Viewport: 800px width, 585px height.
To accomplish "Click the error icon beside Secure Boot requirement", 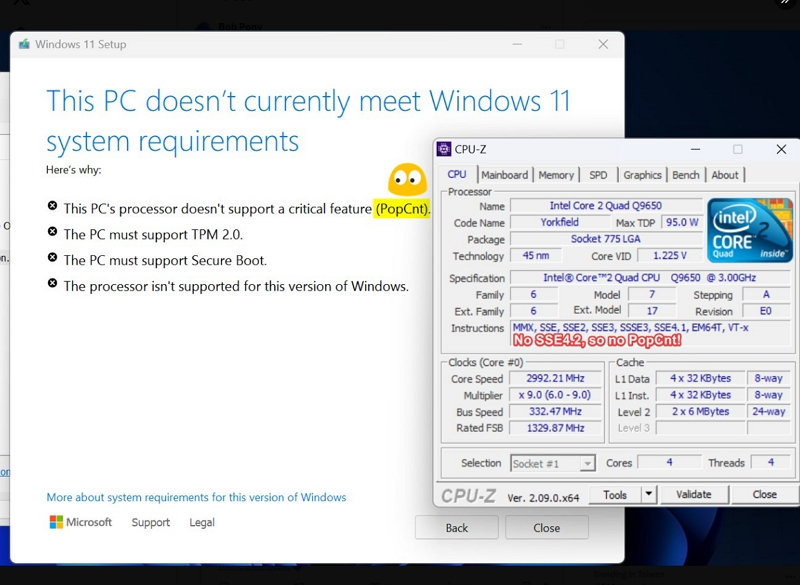I will [52, 257].
